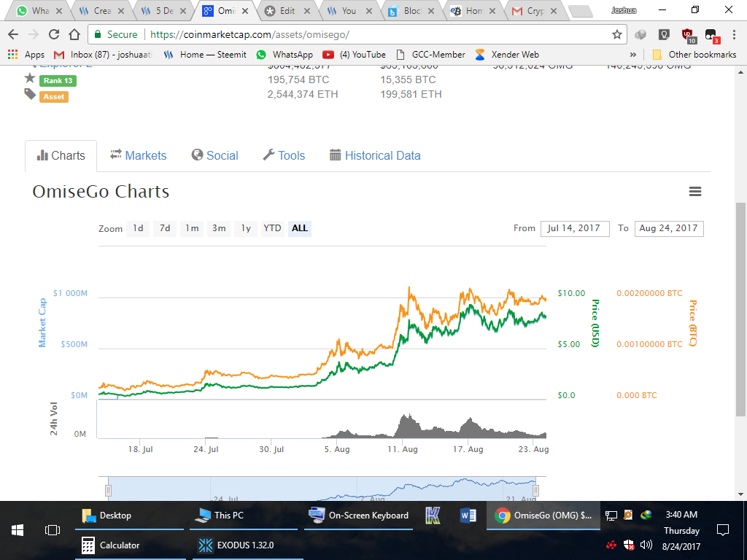Open the YouTube bookmark
This screenshot has height=560, width=747.
[354, 54]
